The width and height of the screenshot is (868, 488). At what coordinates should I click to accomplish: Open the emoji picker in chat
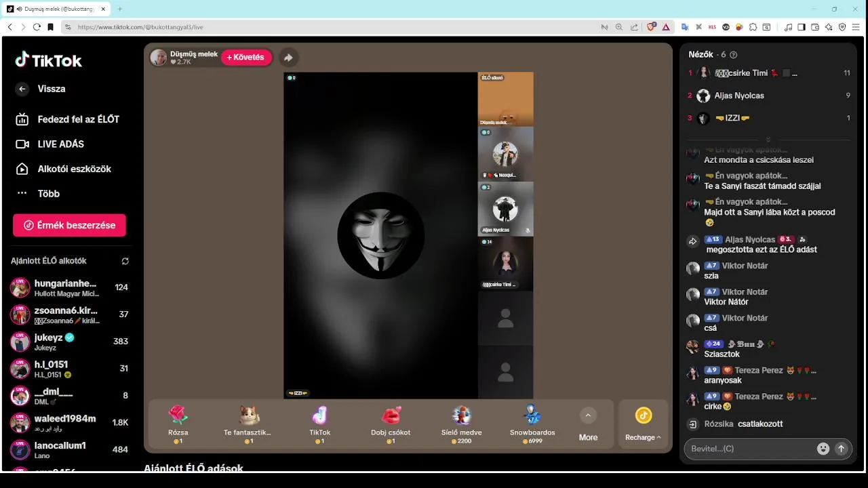pos(823,449)
